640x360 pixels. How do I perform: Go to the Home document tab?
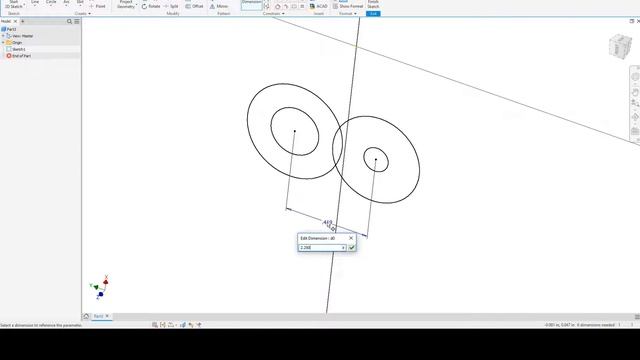(86, 316)
